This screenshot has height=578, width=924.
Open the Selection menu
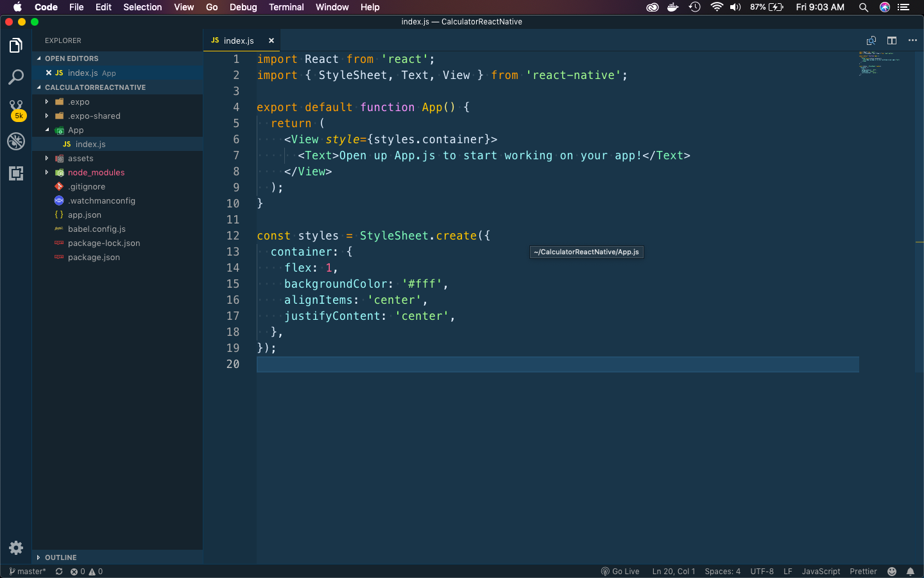click(x=142, y=7)
